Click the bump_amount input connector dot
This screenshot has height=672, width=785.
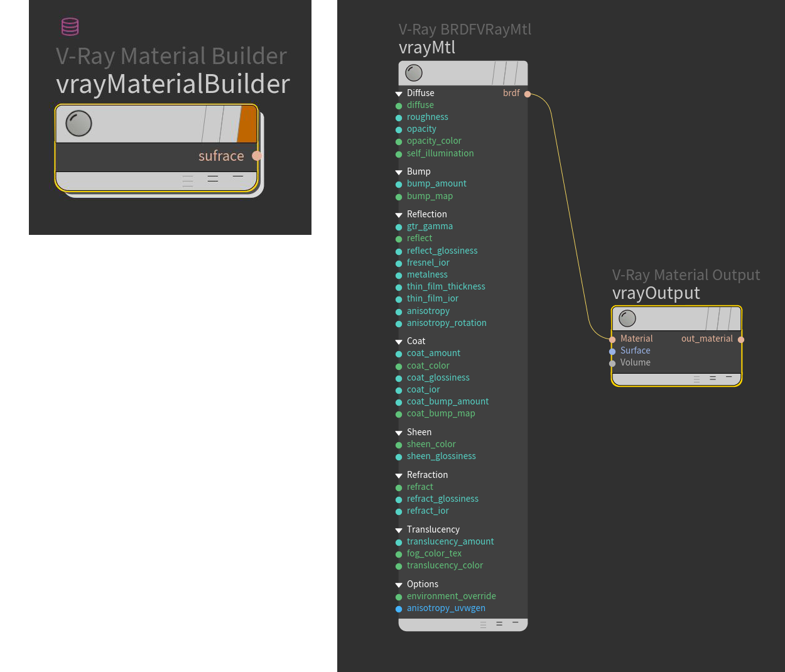(x=399, y=185)
